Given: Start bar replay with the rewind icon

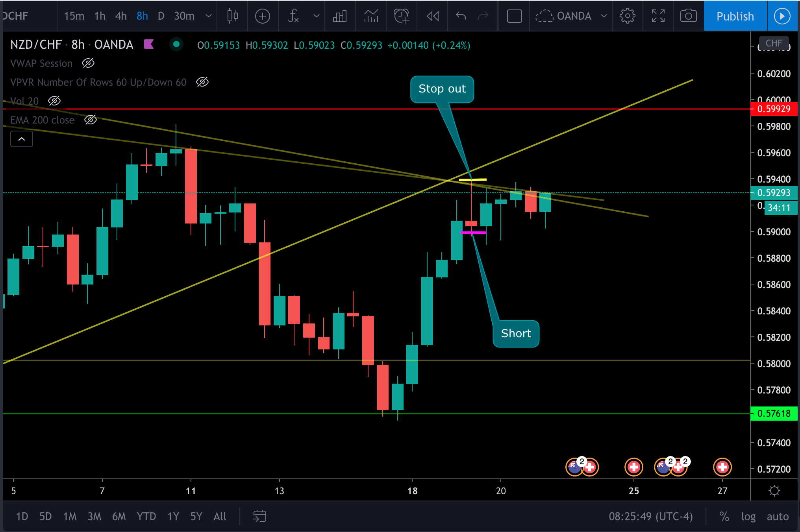Looking at the screenshot, I should coord(433,16).
